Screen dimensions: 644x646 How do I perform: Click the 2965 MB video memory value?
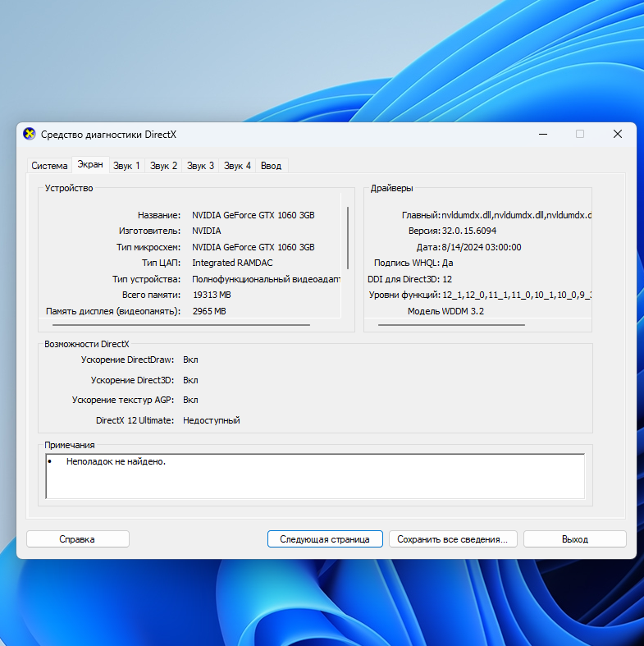[209, 311]
